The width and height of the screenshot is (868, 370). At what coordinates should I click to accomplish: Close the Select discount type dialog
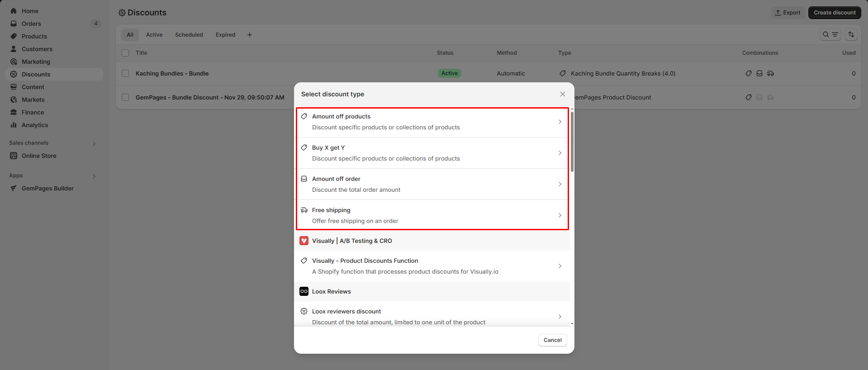[562, 94]
